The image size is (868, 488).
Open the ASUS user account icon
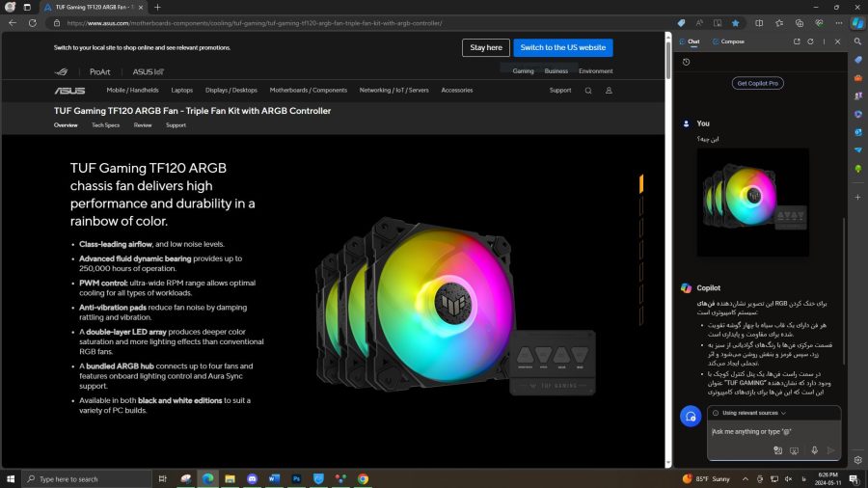coord(609,91)
